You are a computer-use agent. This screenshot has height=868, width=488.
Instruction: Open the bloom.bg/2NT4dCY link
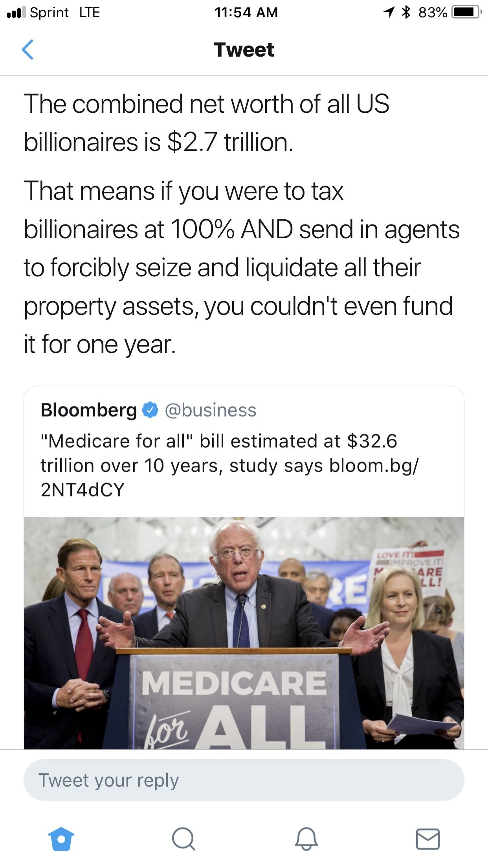click(x=230, y=478)
